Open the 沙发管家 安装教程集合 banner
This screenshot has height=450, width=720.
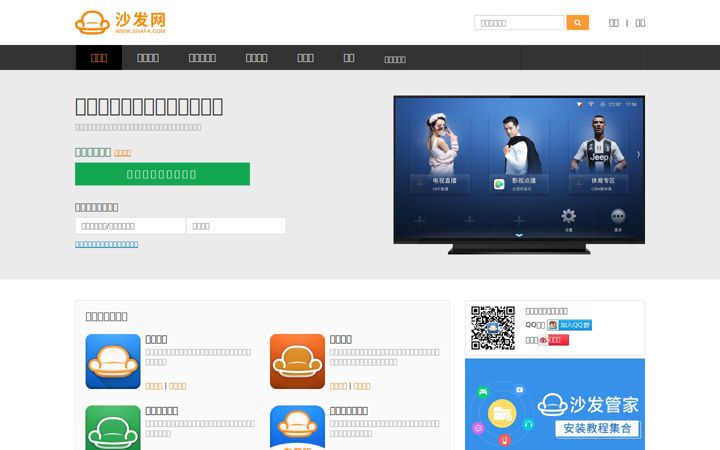[555, 404]
